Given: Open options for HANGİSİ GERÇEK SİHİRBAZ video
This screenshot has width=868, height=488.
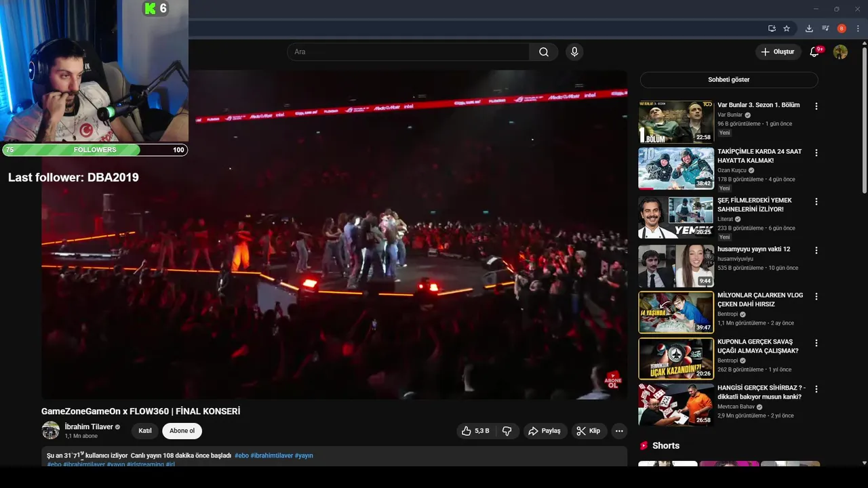Looking at the screenshot, I should pyautogui.click(x=816, y=390).
